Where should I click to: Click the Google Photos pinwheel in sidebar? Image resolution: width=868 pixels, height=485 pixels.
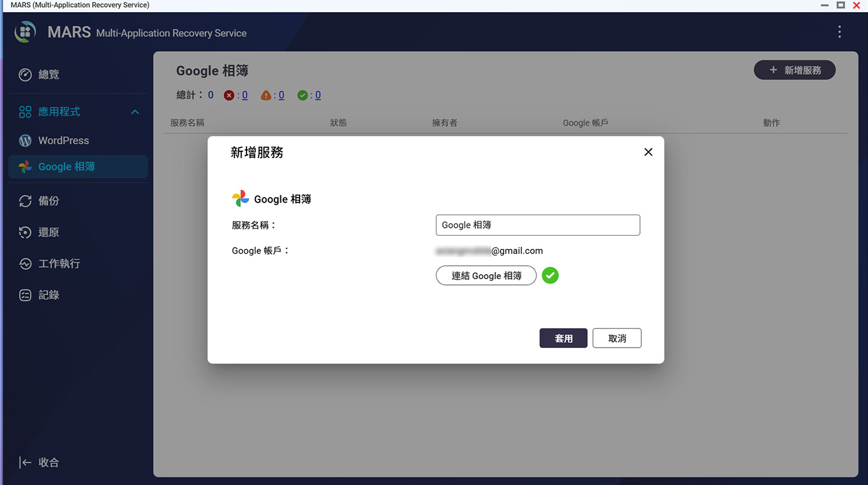[25, 167]
